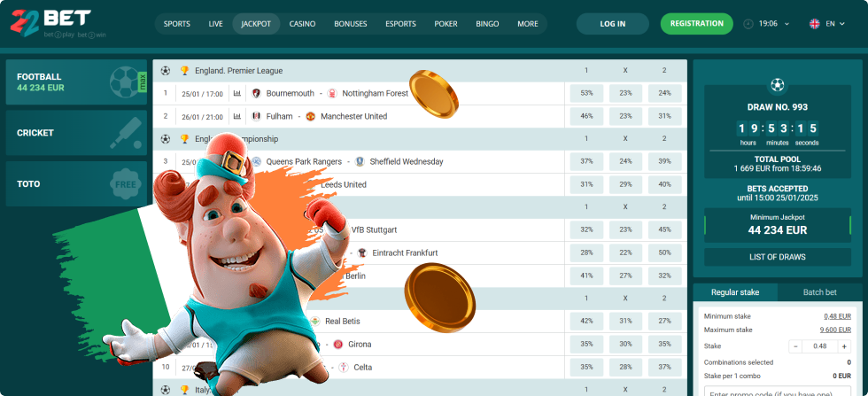The width and height of the screenshot is (868, 396).
Task: Open the EN language dropdown
Action: [835, 24]
